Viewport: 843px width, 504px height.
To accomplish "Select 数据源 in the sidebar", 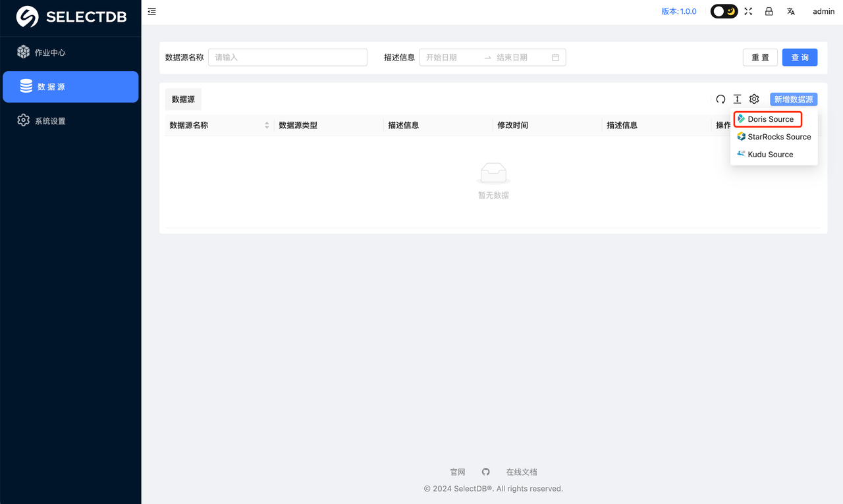I will click(70, 87).
